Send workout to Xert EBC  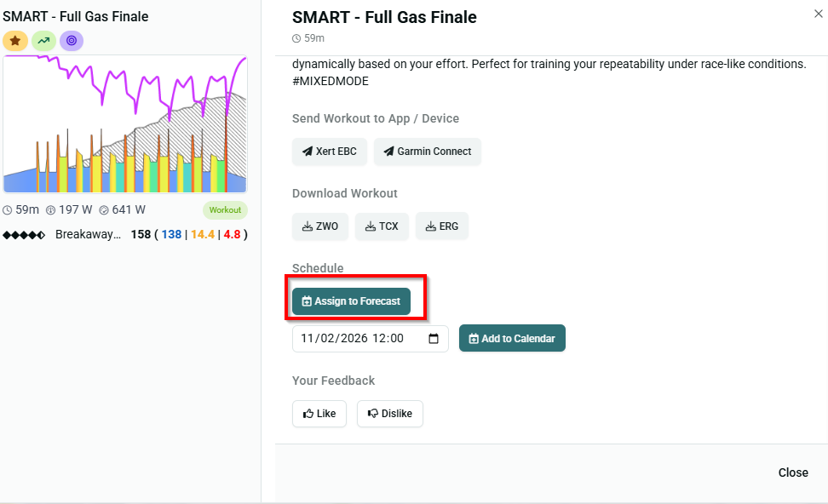click(x=330, y=152)
